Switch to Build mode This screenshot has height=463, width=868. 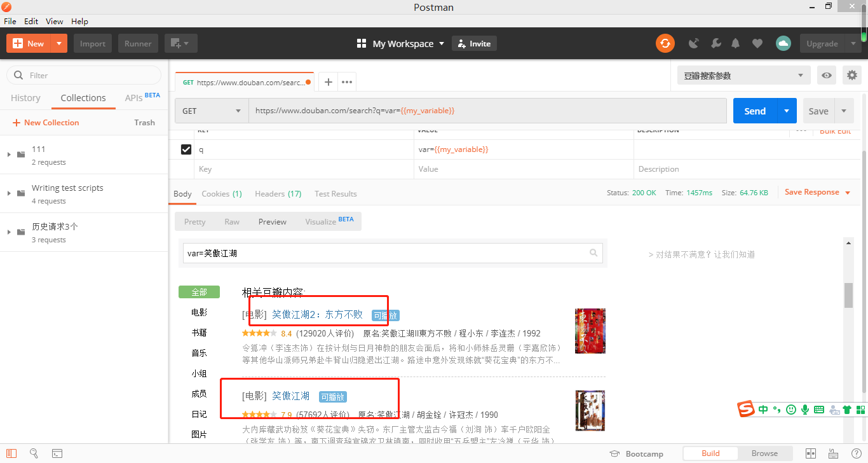pyautogui.click(x=710, y=453)
